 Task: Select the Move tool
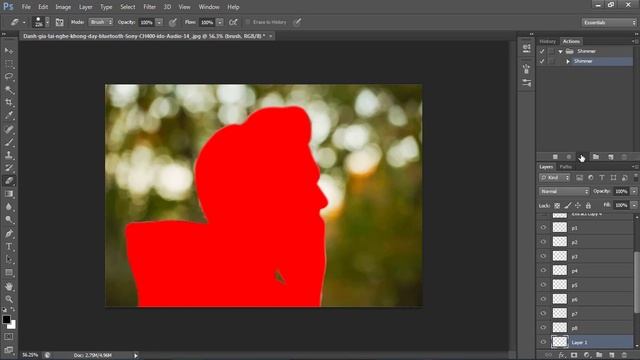pos(9,51)
